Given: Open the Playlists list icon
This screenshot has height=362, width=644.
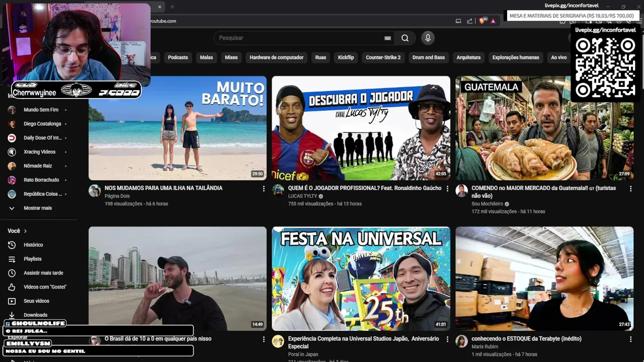Looking at the screenshot, I should (12, 259).
